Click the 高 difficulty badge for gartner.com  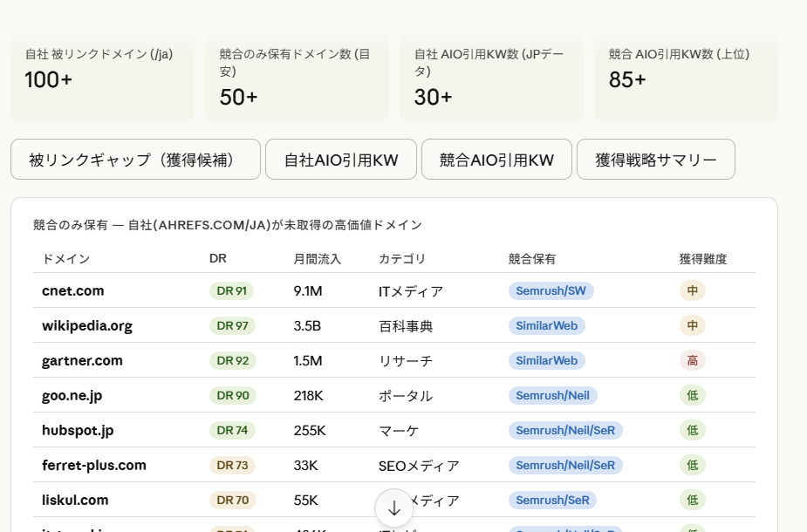click(x=692, y=360)
